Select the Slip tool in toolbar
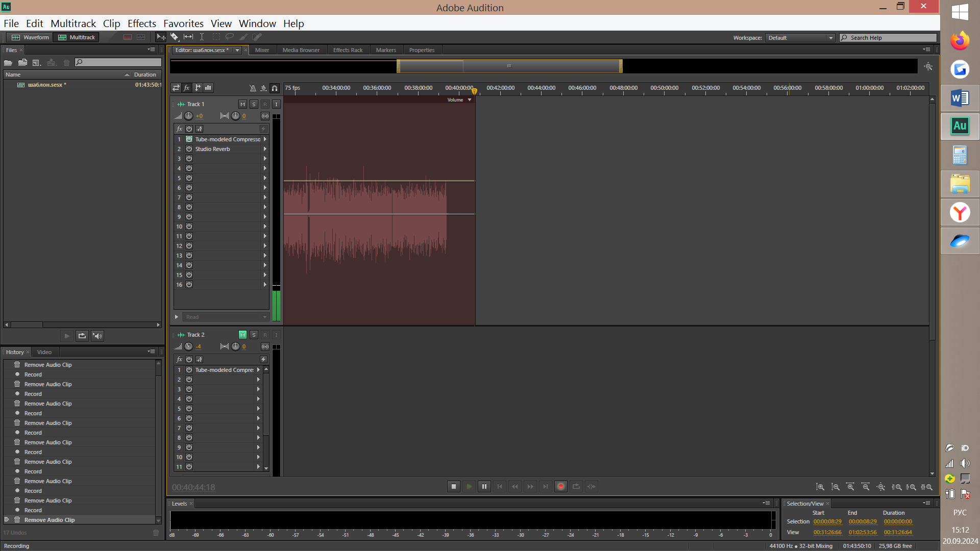Image resolution: width=980 pixels, height=551 pixels. click(188, 37)
